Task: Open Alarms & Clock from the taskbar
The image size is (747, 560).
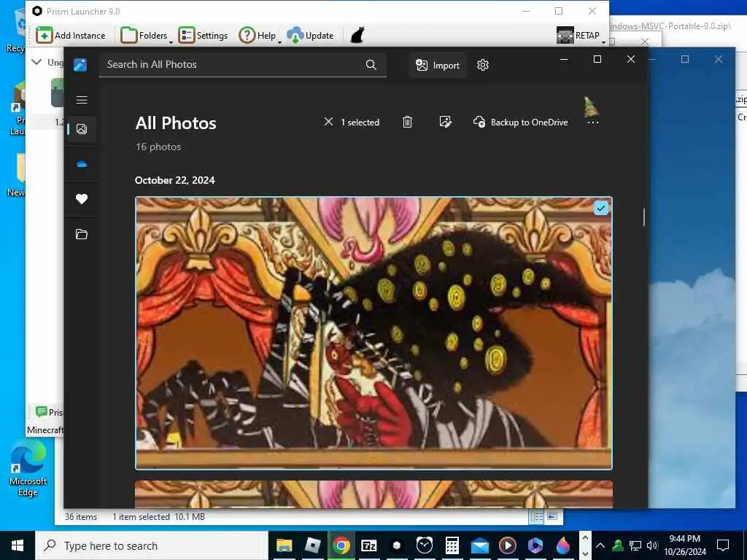Action: [424, 545]
